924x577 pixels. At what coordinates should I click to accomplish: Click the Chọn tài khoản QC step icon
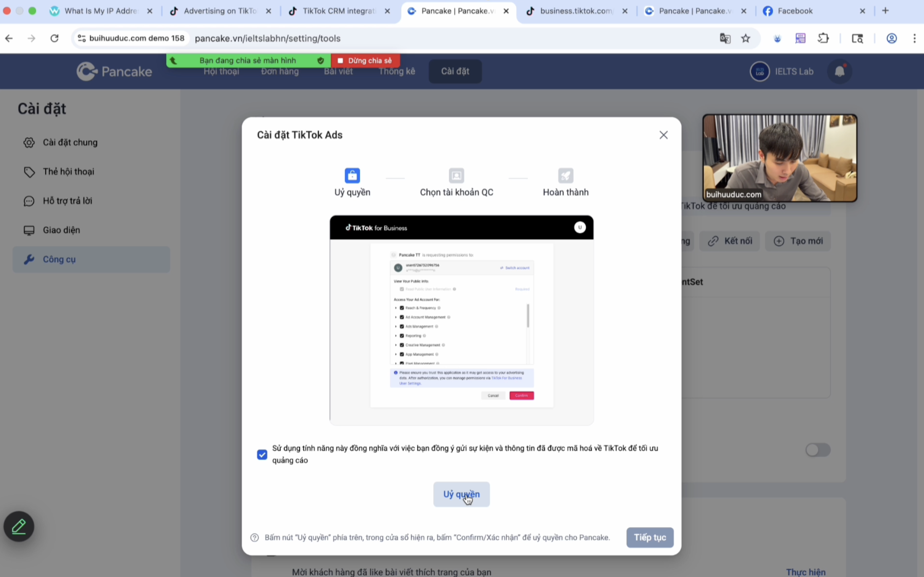(x=456, y=176)
